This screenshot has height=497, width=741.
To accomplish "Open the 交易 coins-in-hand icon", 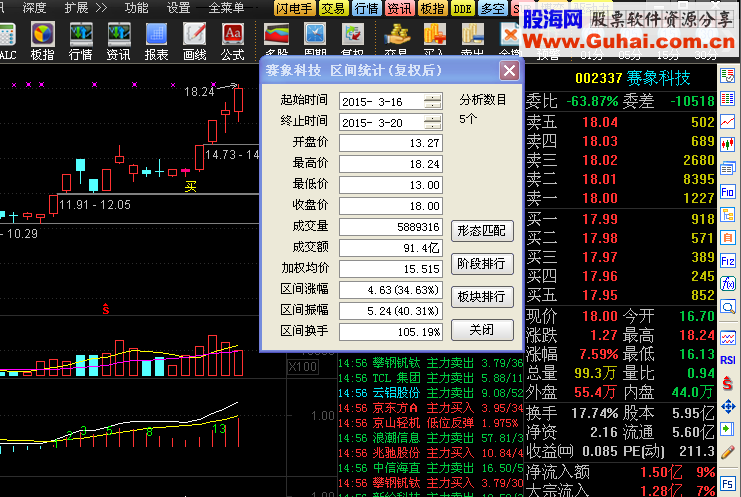I will [396, 39].
